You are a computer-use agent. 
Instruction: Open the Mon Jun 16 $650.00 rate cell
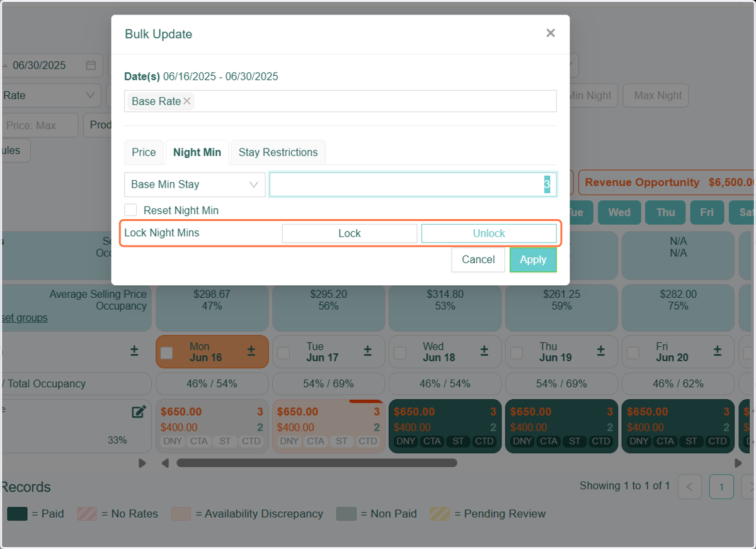[x=212, y=426]
